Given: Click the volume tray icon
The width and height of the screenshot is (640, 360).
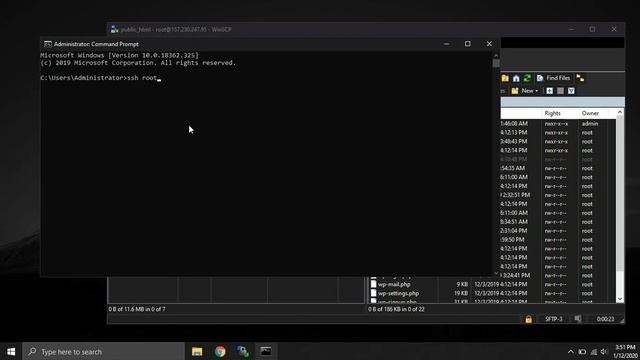Looking at the screenshot, I should point(604,352).
